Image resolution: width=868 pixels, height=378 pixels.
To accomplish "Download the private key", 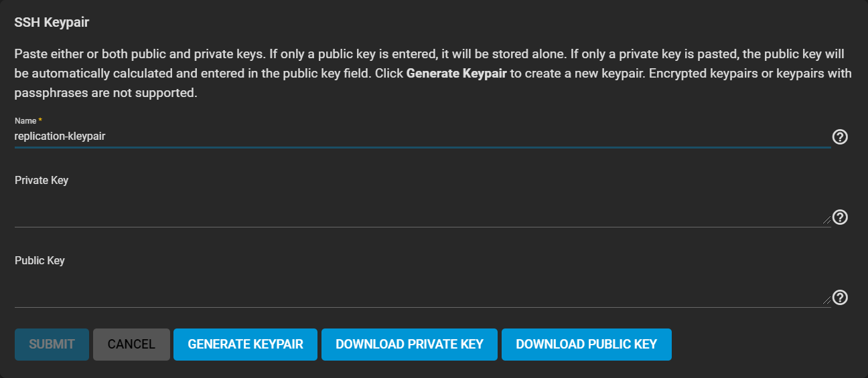I will point(409,345).
